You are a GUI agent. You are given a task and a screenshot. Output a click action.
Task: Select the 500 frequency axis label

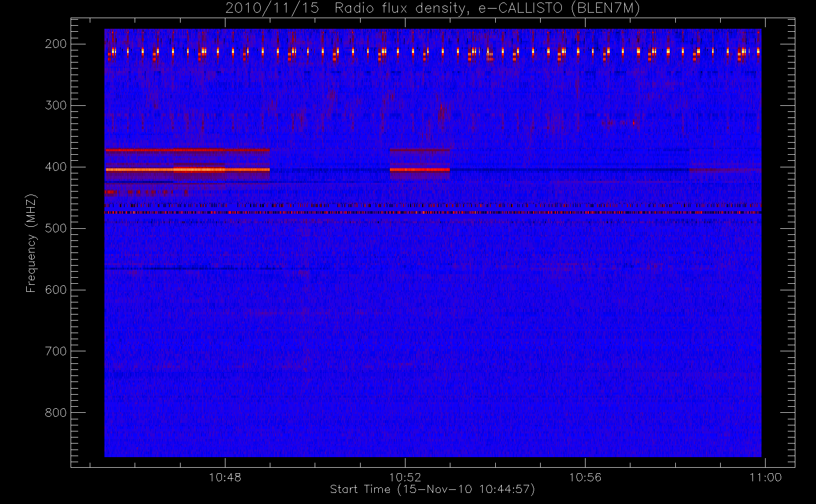tap(56, 228)
